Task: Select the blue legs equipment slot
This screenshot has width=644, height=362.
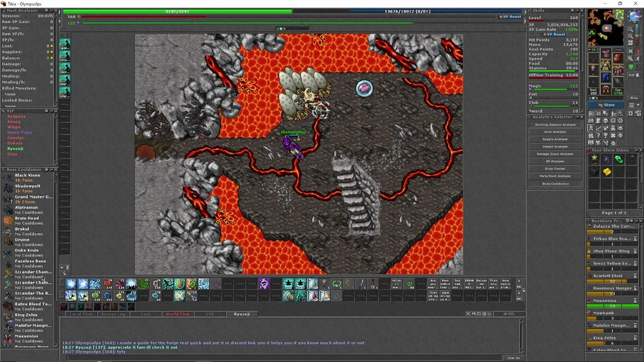Action: [x=605, y=78]
